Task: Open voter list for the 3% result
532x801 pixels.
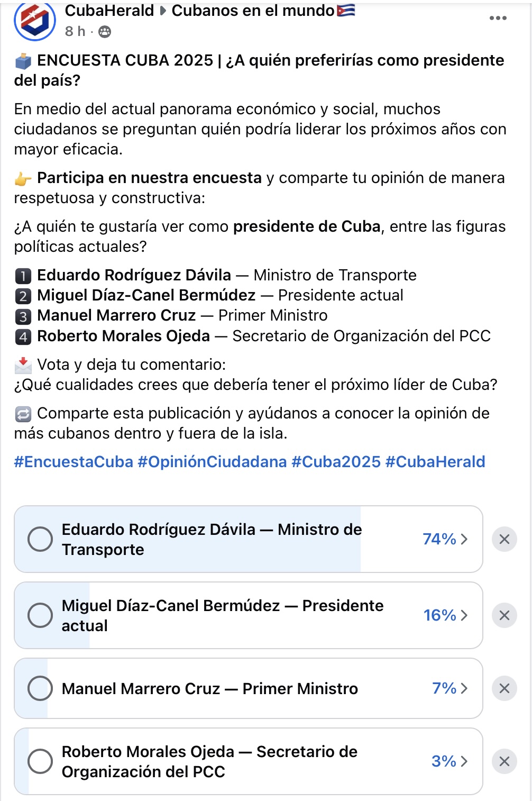Action: 450,761
